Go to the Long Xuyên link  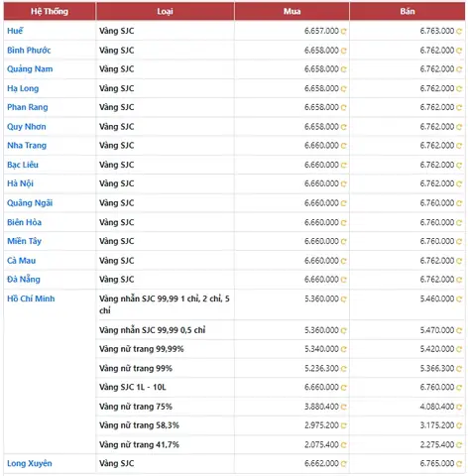(30, 463)
